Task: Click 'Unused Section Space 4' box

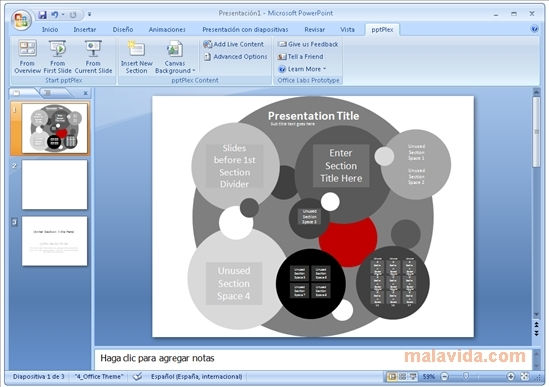Action: pos(234,283)
